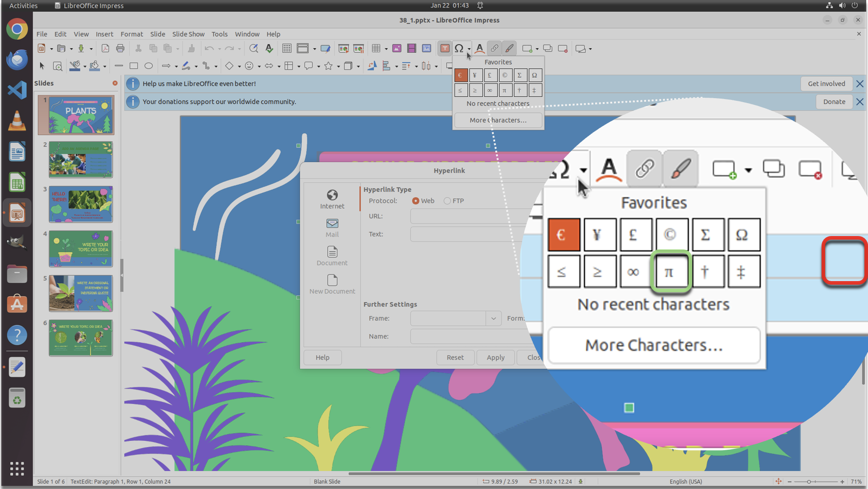This screenshot has height=489, width=868.
Task: Open the Slide Show menu
Action: 188,34
